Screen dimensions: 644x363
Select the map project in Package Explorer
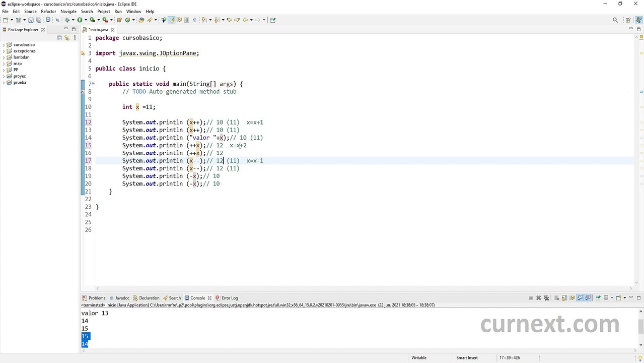[17, 64]
